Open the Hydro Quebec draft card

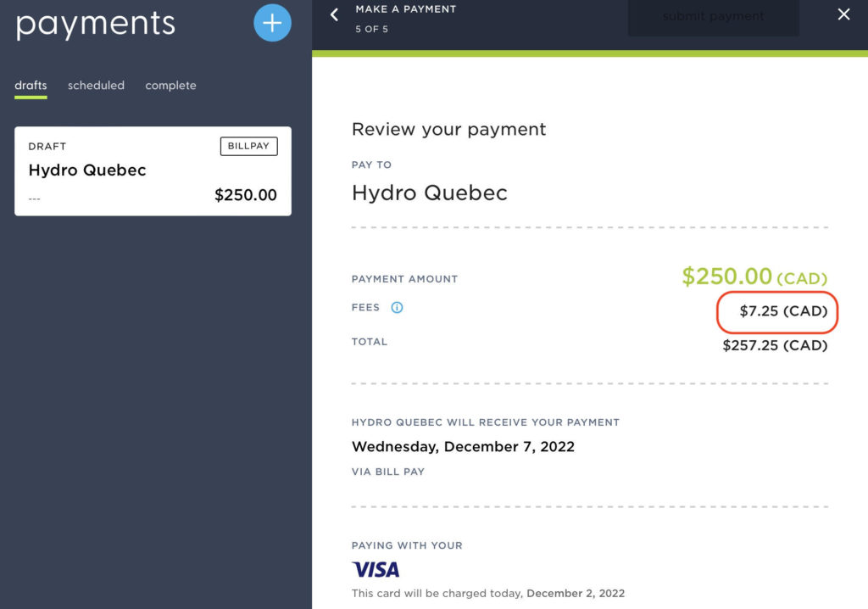coord(153,171)
